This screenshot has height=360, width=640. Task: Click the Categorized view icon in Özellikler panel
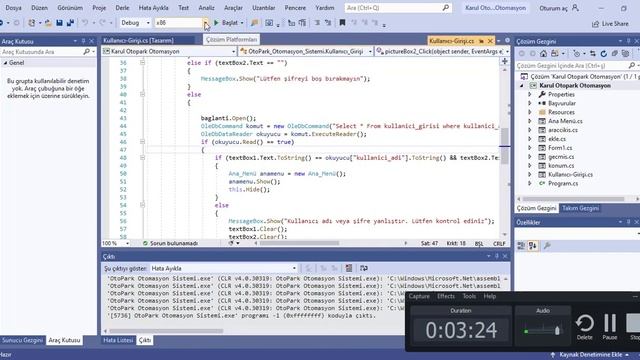521,245
